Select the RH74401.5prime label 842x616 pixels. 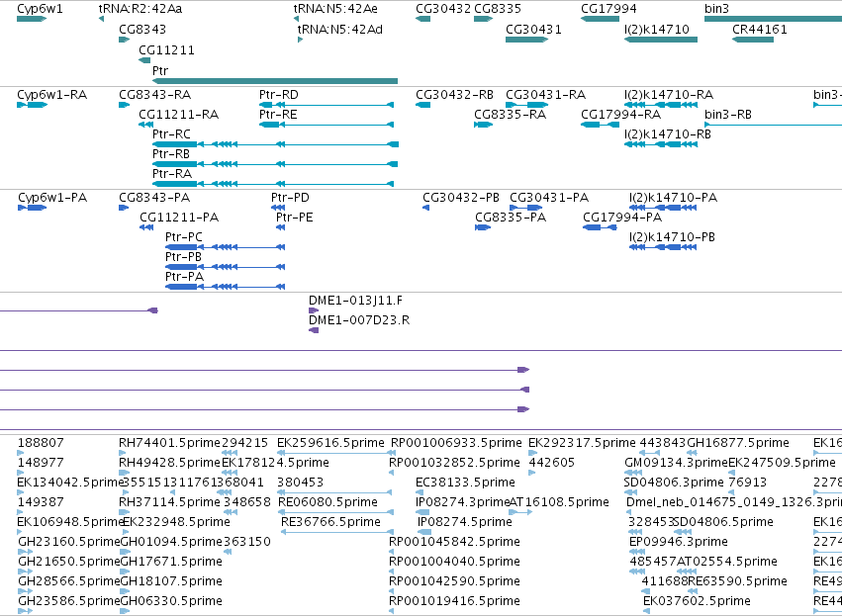(170, 443)
